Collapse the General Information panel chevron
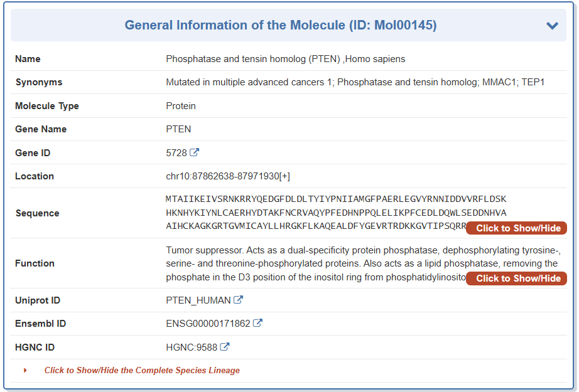 (x=552, y=26)
